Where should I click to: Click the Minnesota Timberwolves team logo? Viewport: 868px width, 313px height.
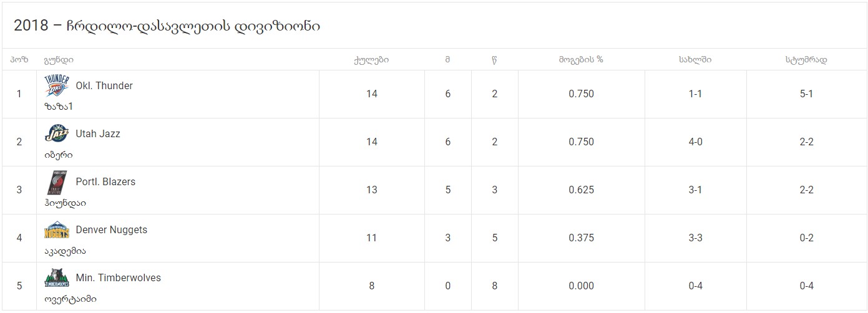(x=57, y=278)
